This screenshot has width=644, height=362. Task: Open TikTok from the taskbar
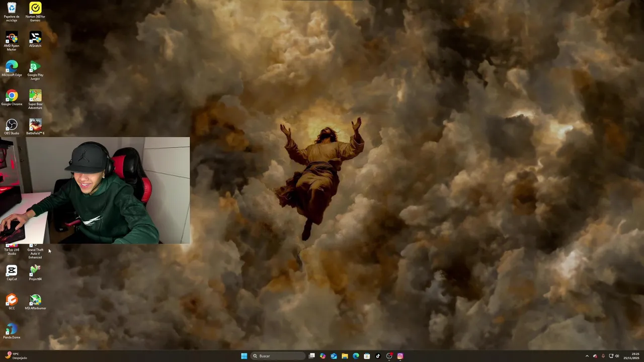click(378, 356)
